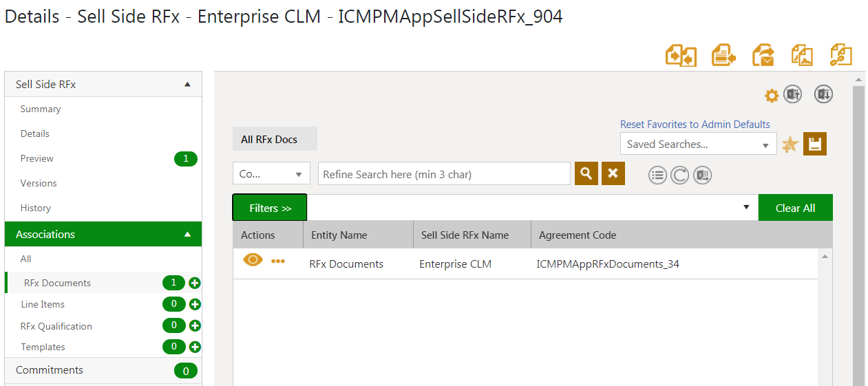Add a new Line Items association
Screen dimensions: 868x386
coord(195,304)
